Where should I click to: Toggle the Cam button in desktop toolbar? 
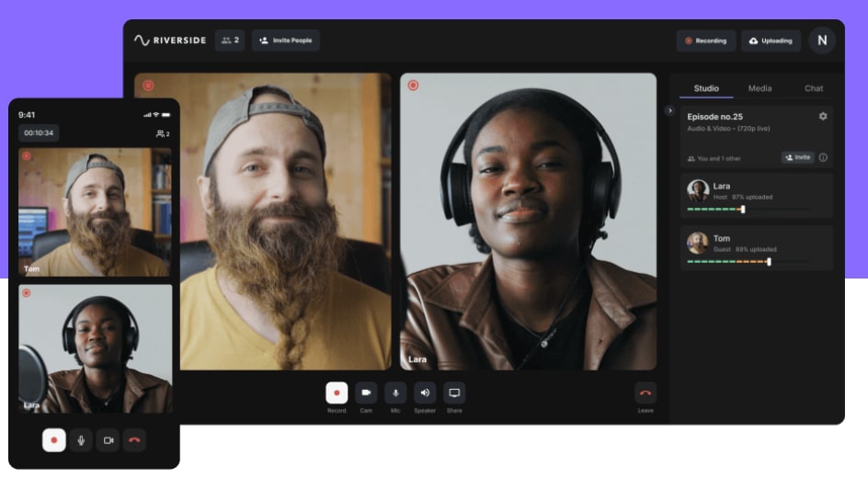[x=366, y=393]
